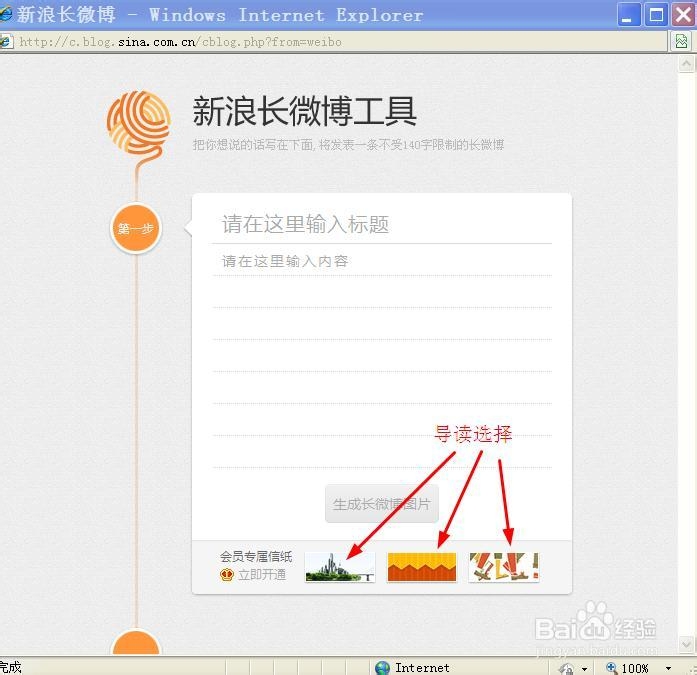This screenshot has width=697, height=675.
Task: Click the member crown icon beside 立即开通
Action: tap(227, 575)
